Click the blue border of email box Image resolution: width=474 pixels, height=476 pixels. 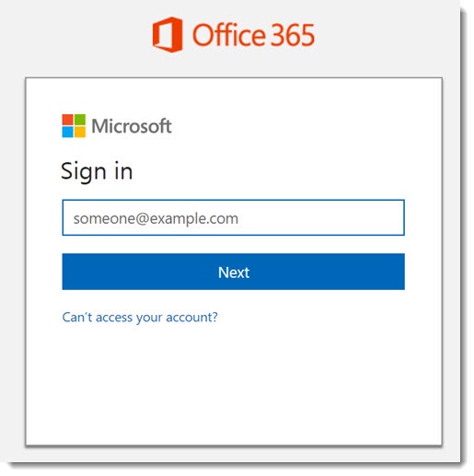coord(233,200)
